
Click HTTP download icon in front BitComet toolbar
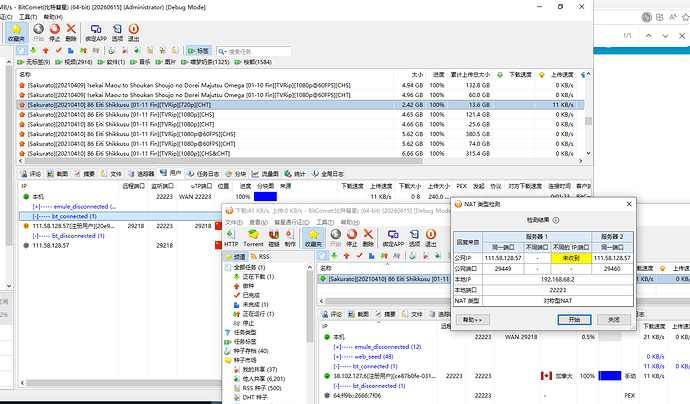point(231,238)
